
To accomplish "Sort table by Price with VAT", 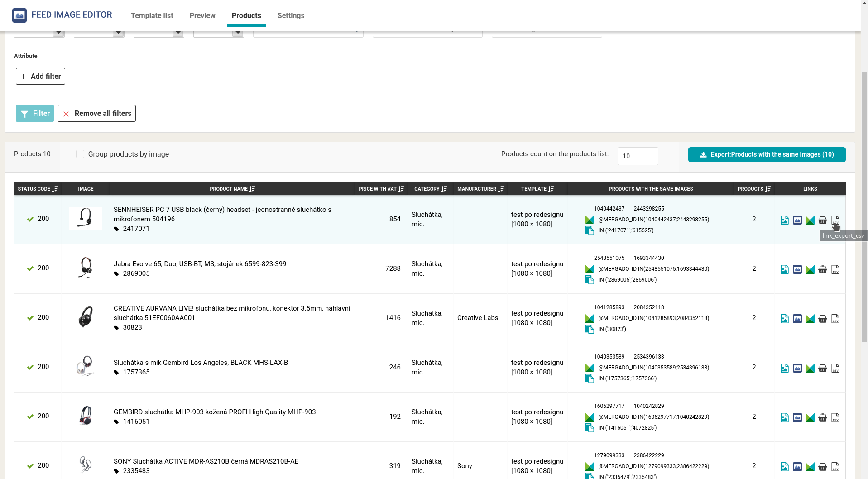I will pos(401,189).
